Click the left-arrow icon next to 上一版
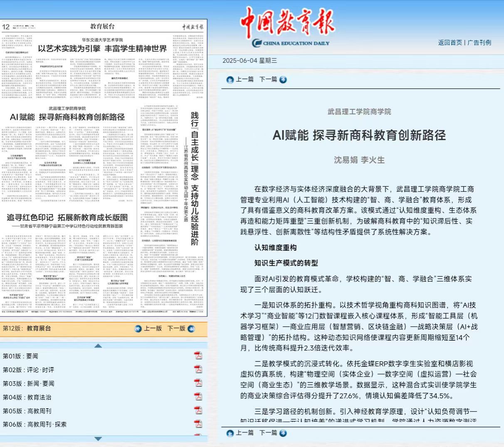Viewport: 504px width, 447px height. [138, 329]
